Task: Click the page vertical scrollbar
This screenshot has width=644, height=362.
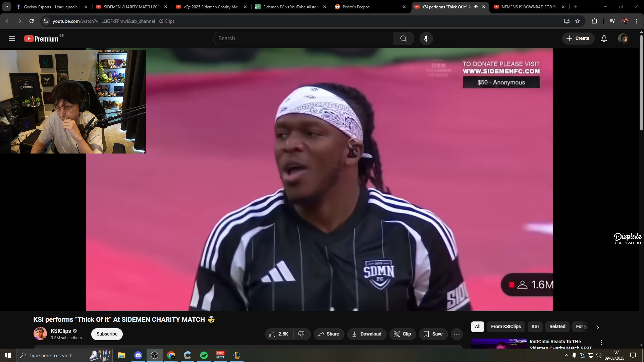Action: (641, 82)
